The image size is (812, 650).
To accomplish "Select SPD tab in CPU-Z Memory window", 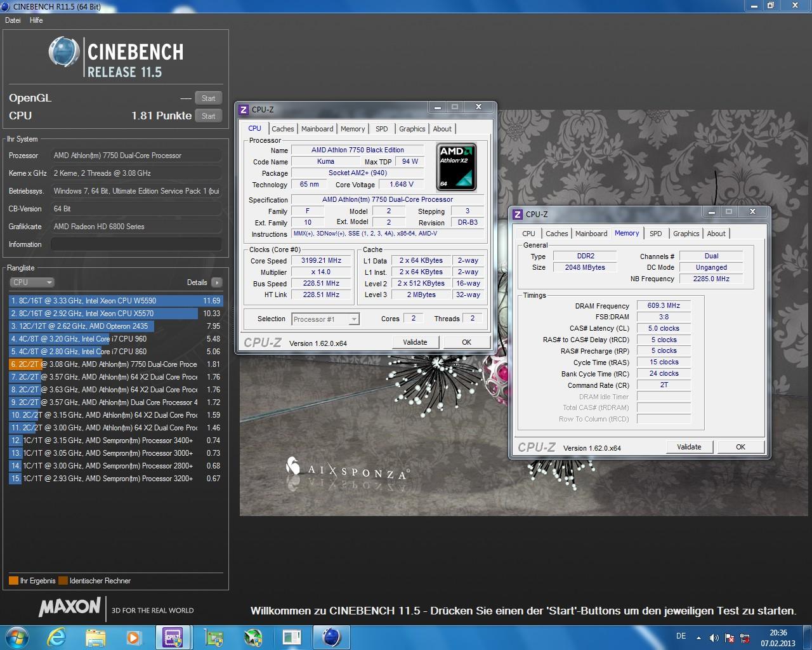I will (655, 234).
